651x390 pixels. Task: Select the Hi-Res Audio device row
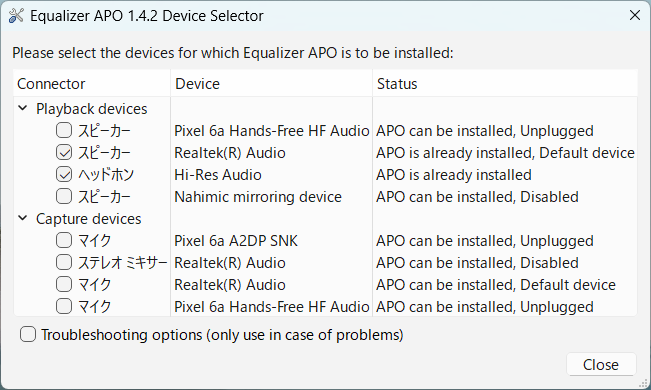point(326,174)
